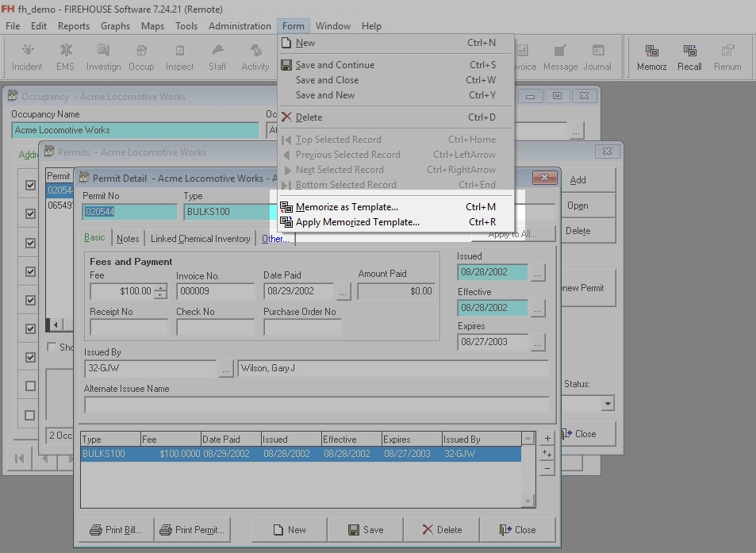The width and height of the screenshot is (756, 553).
Task: Open lookup for Expires date
Action: pyautogui.click(x=538, y=343)
